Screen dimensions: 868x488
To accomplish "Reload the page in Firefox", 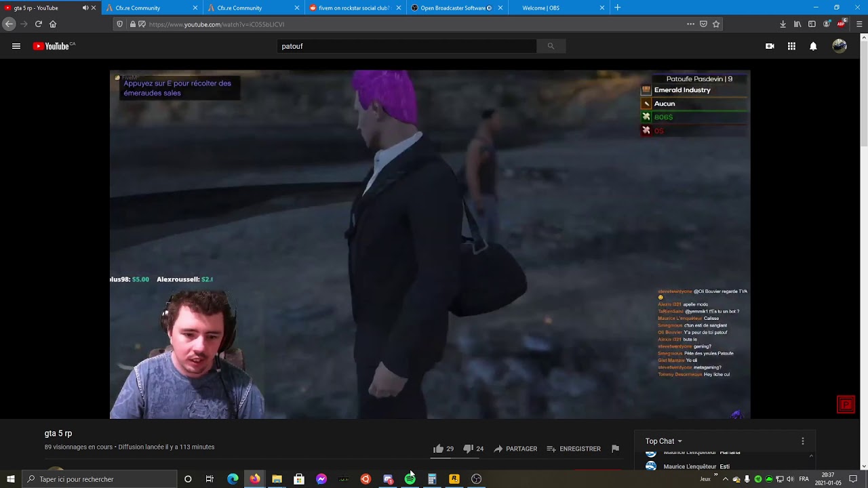I will tap(38, 24).
